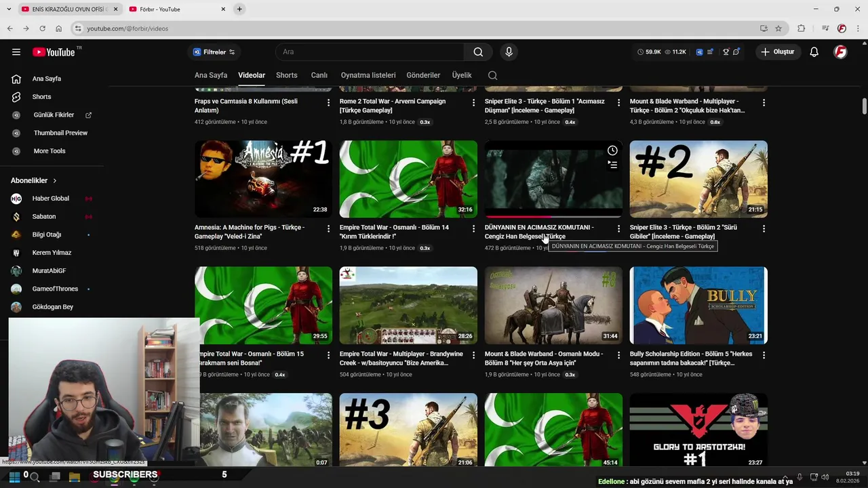Open options menu for Empire Total War Bölüm 14
Viewport: 868px width, 488px height.
(473, 228)
